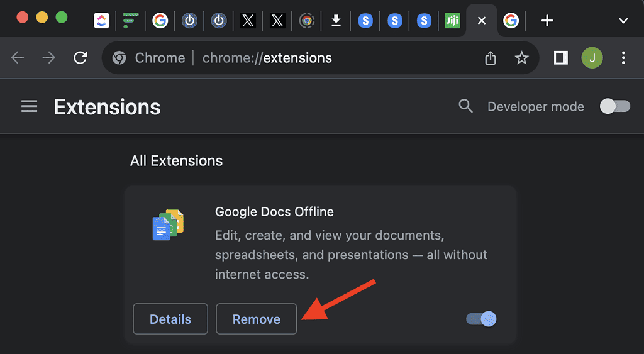The height and width of the screenshot is (354, 644).
Task: Remove the Google Docs Offline extension
Action: (x=256, y=319)
